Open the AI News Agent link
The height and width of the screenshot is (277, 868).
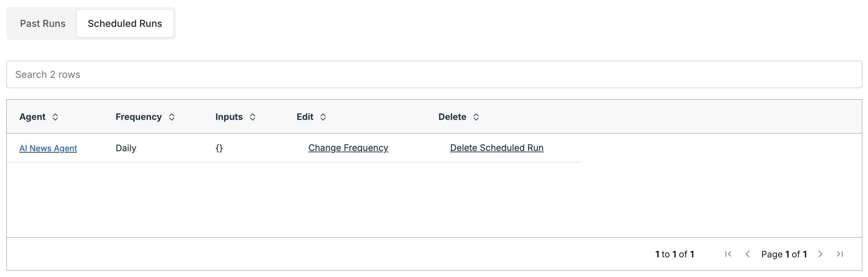coord(48,148)
